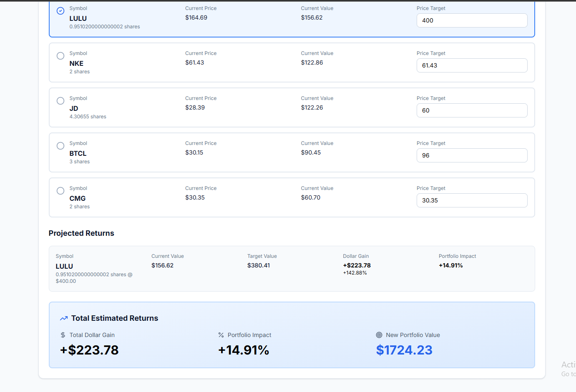Screen dimensions: 576x392
Task: Click CMG's price target input field
Action: point(472,200)
